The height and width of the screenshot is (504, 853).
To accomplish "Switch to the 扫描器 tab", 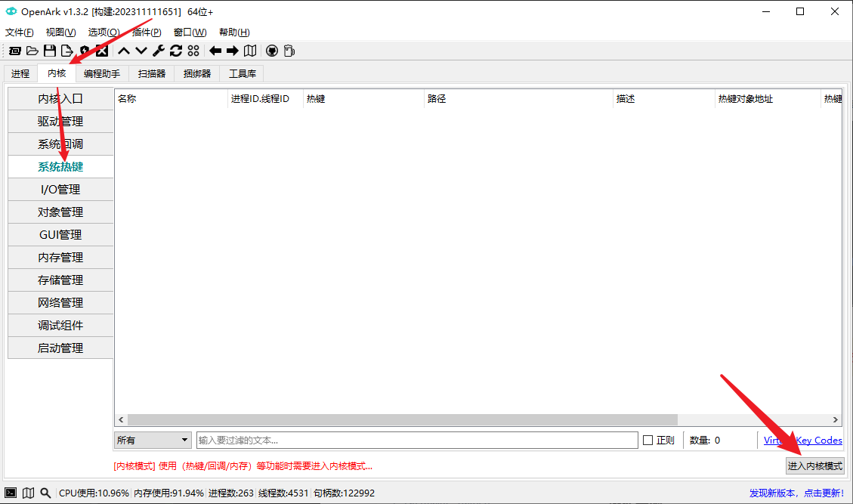I will [x=152, y=73].
